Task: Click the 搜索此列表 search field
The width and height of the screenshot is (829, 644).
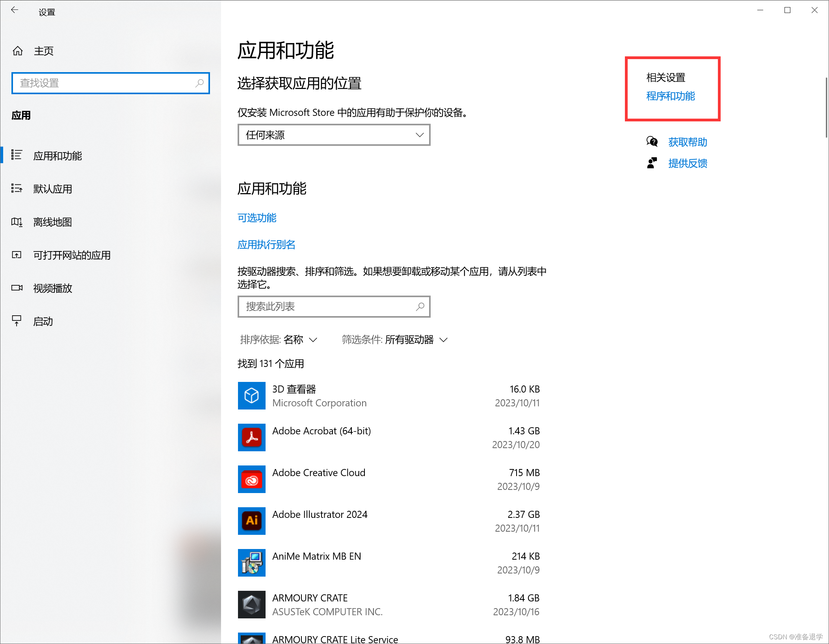Action: coord(333,307)
